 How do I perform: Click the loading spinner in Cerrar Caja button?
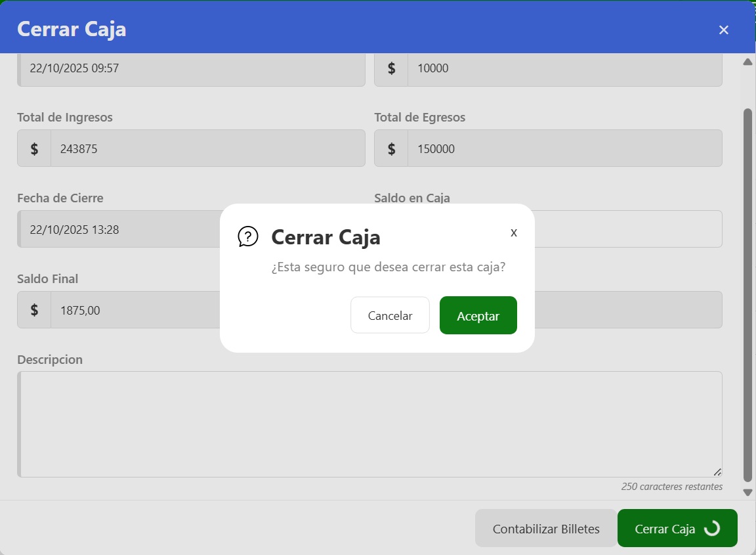(711, 529)
